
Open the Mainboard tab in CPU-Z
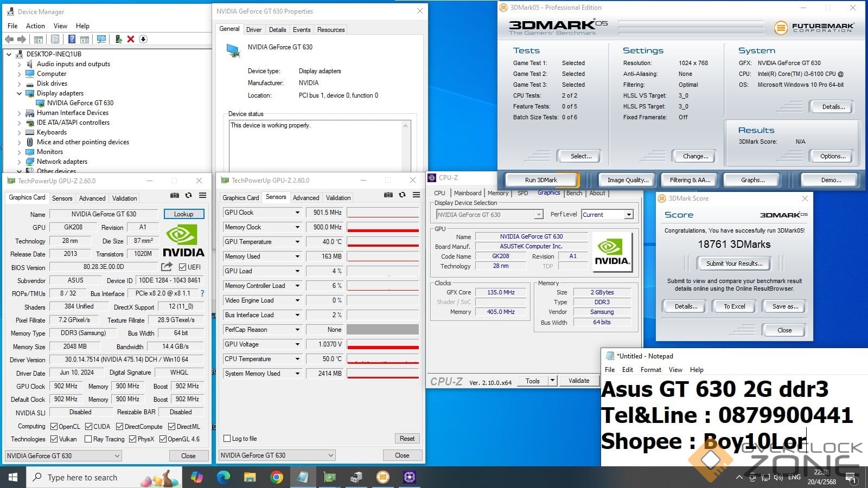pyautogui.click(x=467, y=193)
